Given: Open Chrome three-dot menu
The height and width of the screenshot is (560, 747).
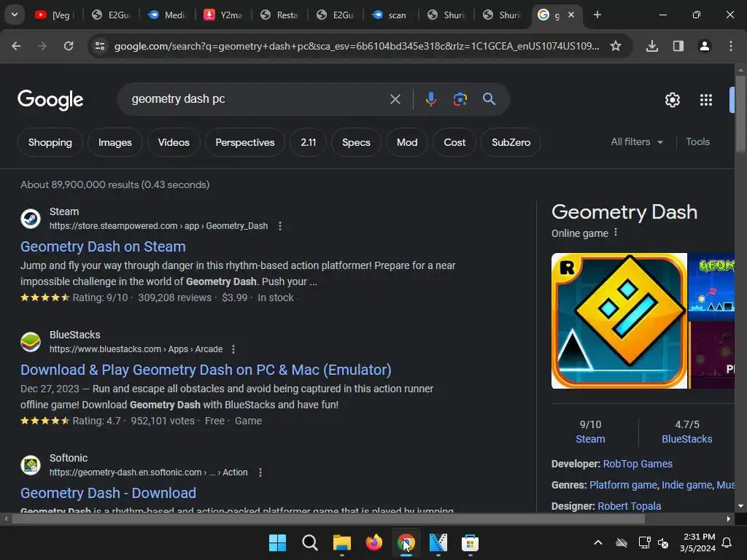Looking at the screenshot, I should pyautogui.click(x=731, y=46).
